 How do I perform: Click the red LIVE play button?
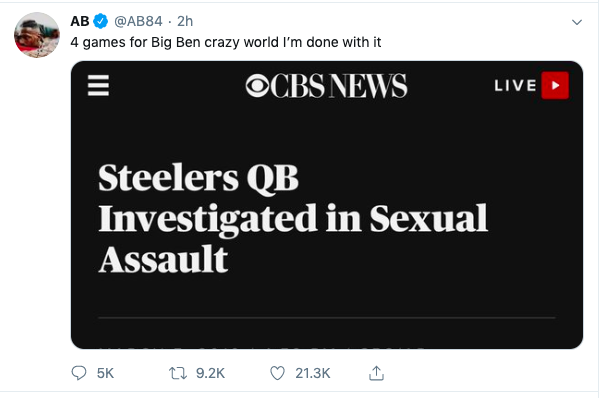tap(555, 86)
